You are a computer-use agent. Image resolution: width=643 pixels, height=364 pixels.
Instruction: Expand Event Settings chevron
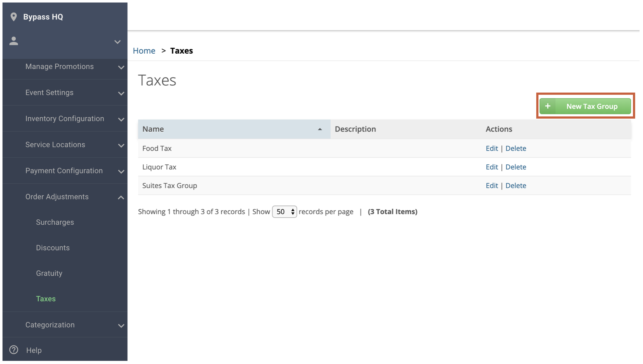[x=121, y=94]
